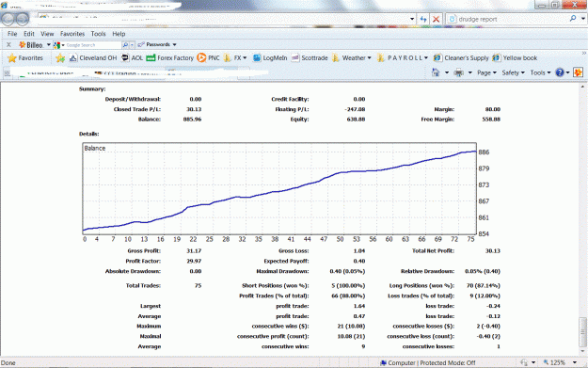The height and width of the screenshot is (368, 588).
Task: Open the Help menu
Action: click(x=119, y=34)
